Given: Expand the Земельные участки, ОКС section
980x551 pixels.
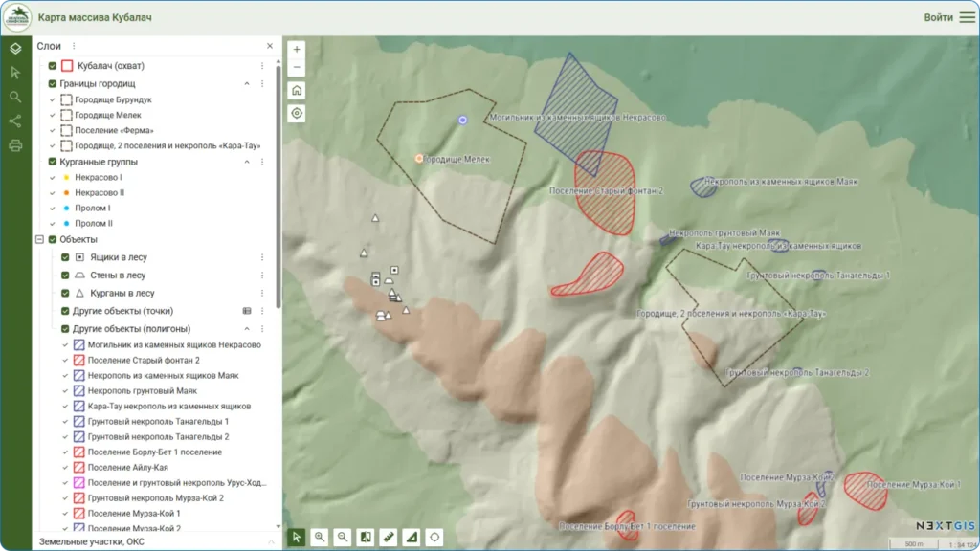Looking at the screenshot, I should pos(272,542).
